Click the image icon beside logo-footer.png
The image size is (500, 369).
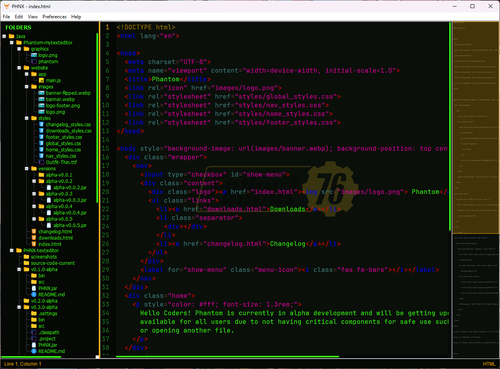point(41,106)
